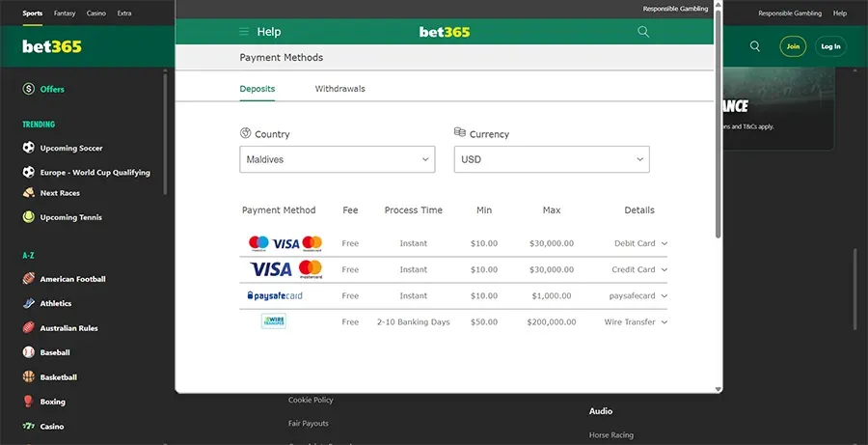Screen dimensions: 868x445
Task: Click the Help link in main header
Action: (x=840, y=14)
